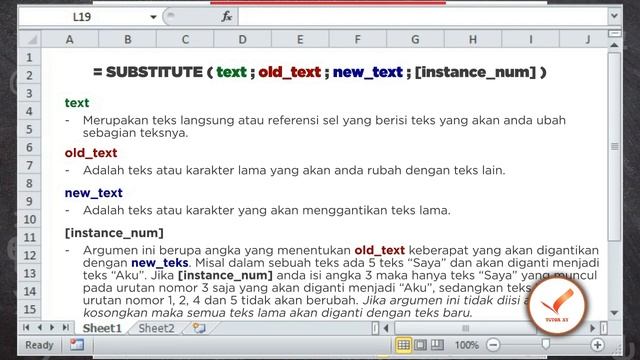Image resolution: width=640 pixels, height=360 pixels.
Task: Click the Insert Function fx icon
Action: click(x=227, y=17)
